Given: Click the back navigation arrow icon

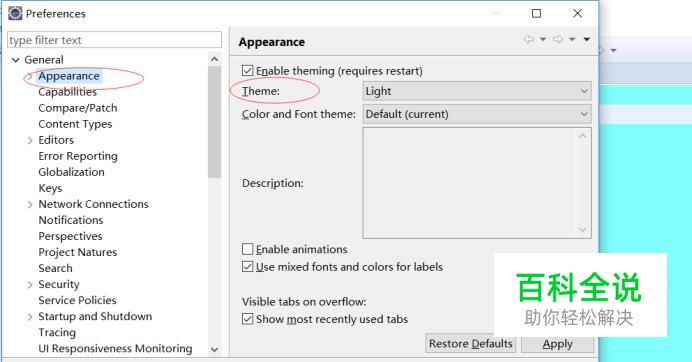Looking at the screenshot, I should pos(529,39).
